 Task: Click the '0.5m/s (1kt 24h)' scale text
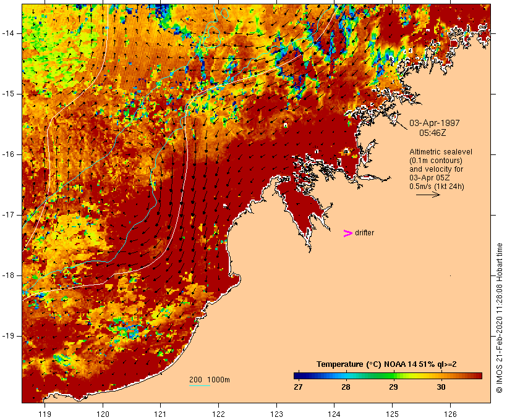tap(437, 187)
